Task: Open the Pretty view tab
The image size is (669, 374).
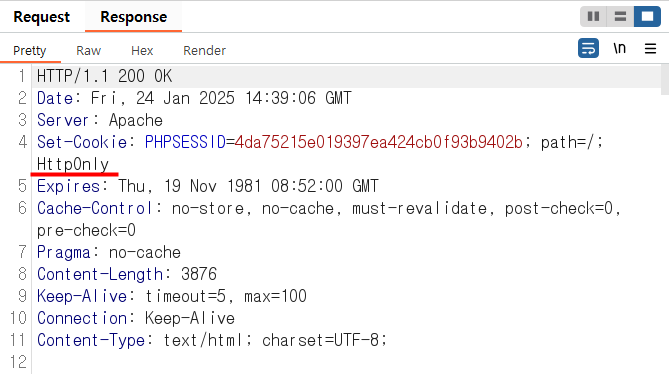Action: coord(29,51)
